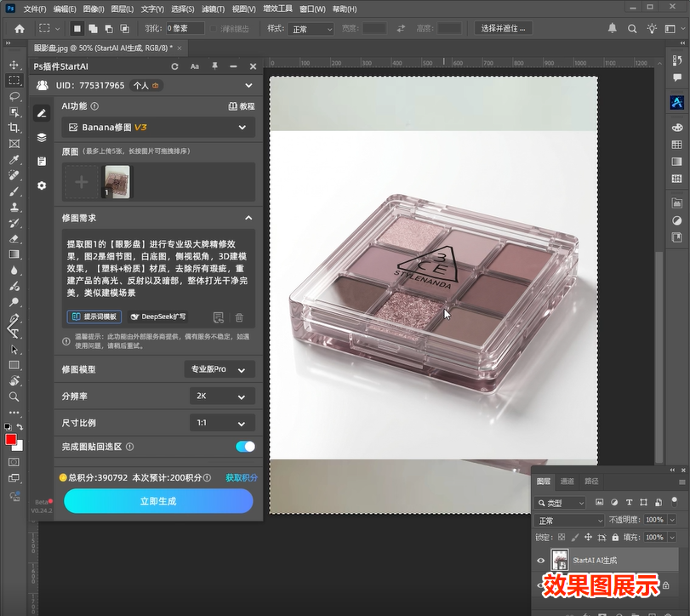Click the 立即生成 button

coord(158,501)
